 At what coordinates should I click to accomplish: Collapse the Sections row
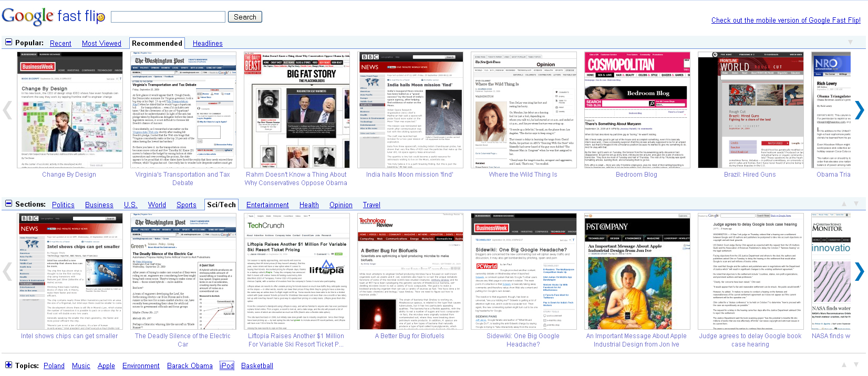tap(8, 204)
